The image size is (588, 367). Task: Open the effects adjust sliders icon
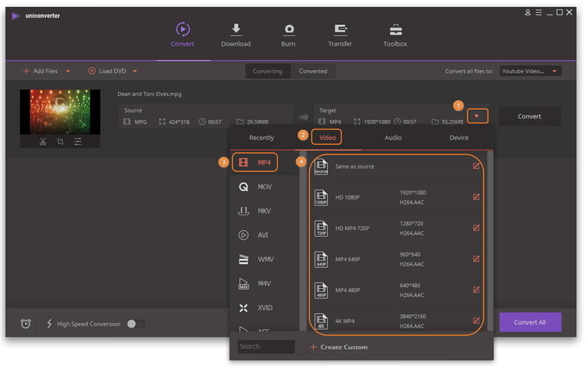(x=77, y=142)
